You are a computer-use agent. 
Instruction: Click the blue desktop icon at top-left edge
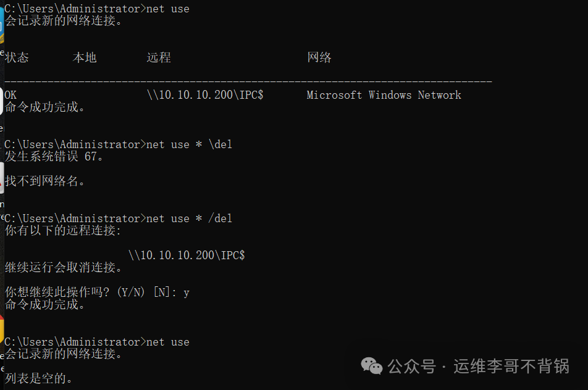(2, 25)
